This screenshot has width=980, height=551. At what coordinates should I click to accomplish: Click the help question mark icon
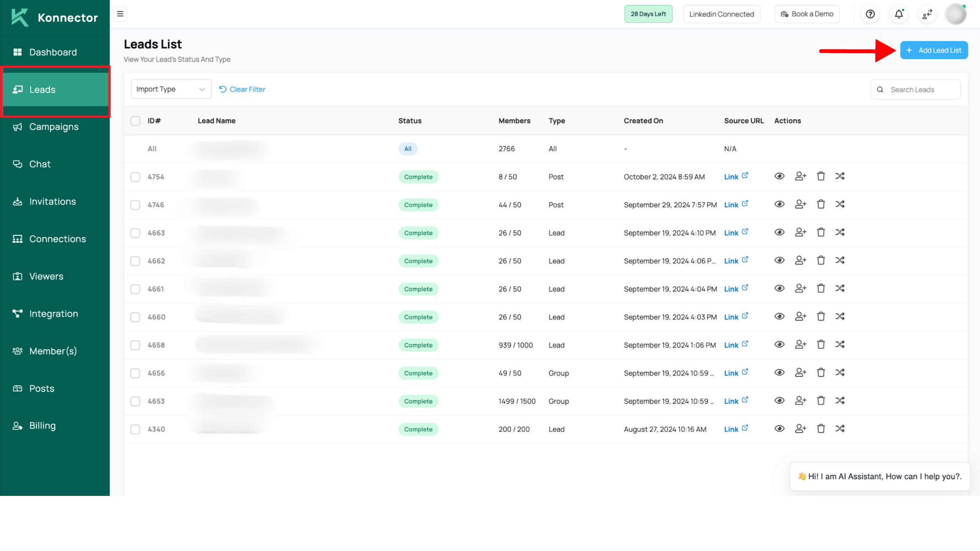870,14
